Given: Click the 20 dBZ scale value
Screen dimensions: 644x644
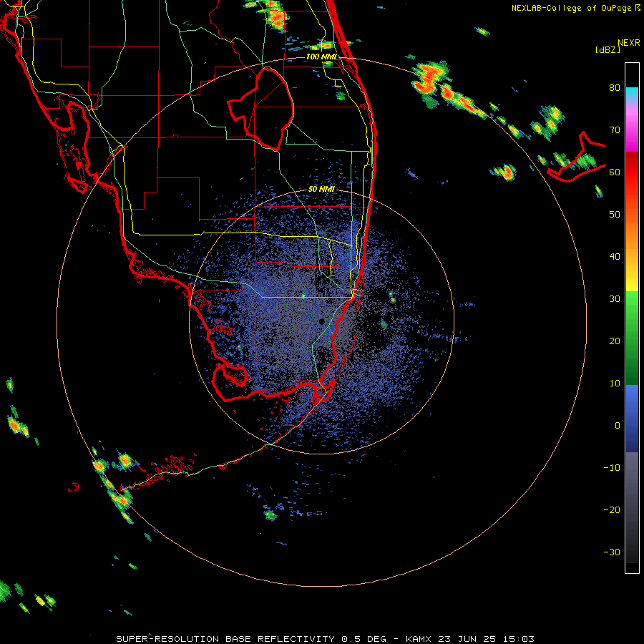Looking at the screenshot, I should click(x=615, y=341).
